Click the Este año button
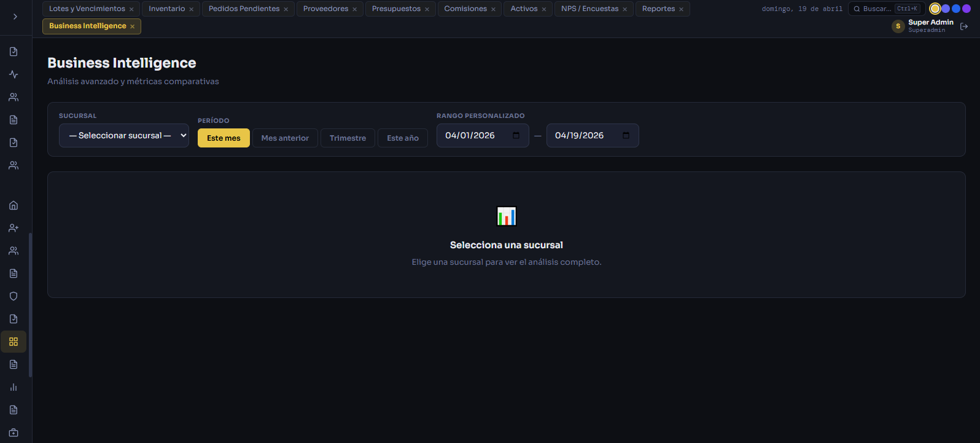Viewport: 980px width, 443px height. point(403,138)
